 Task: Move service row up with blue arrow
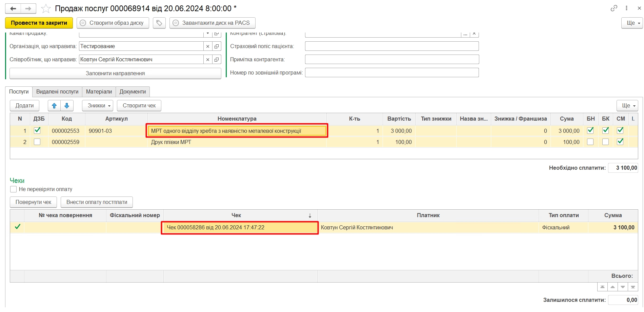tap(54, 106)
